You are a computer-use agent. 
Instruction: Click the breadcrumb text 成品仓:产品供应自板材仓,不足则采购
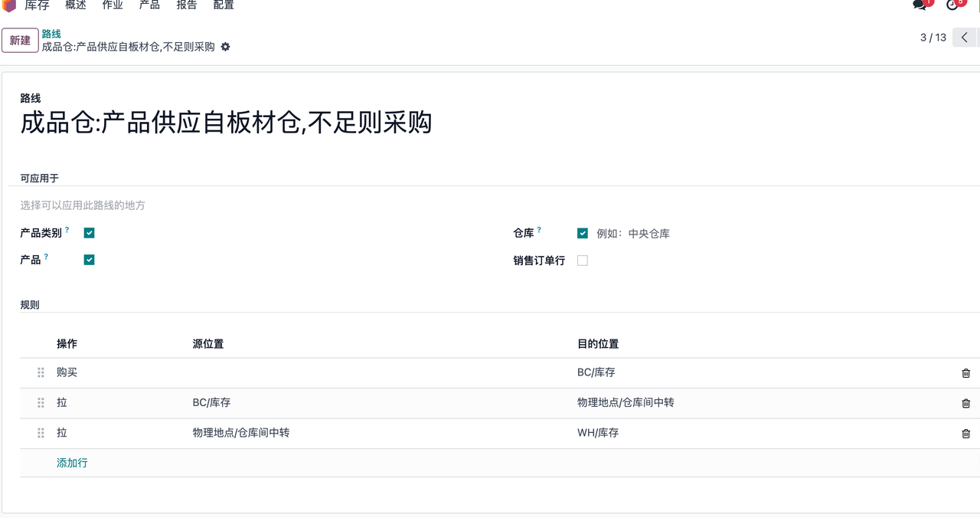coord(129,47)
